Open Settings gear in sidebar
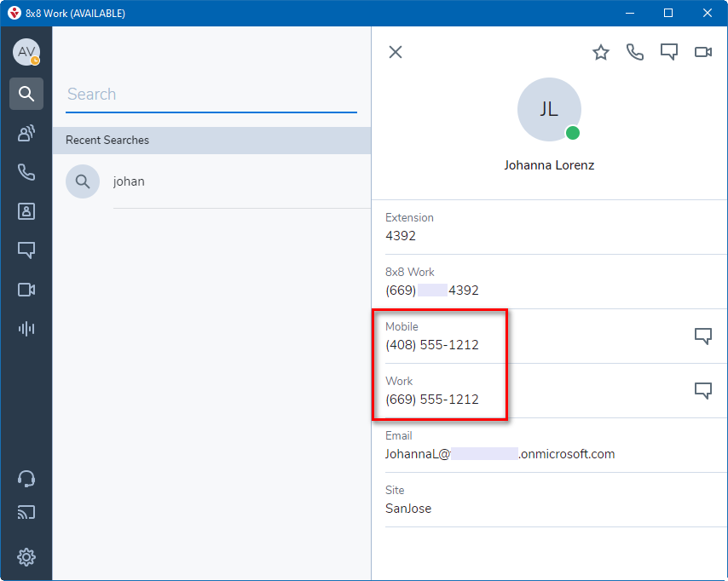This screenshot has height=581, width=728. [26, 557]
